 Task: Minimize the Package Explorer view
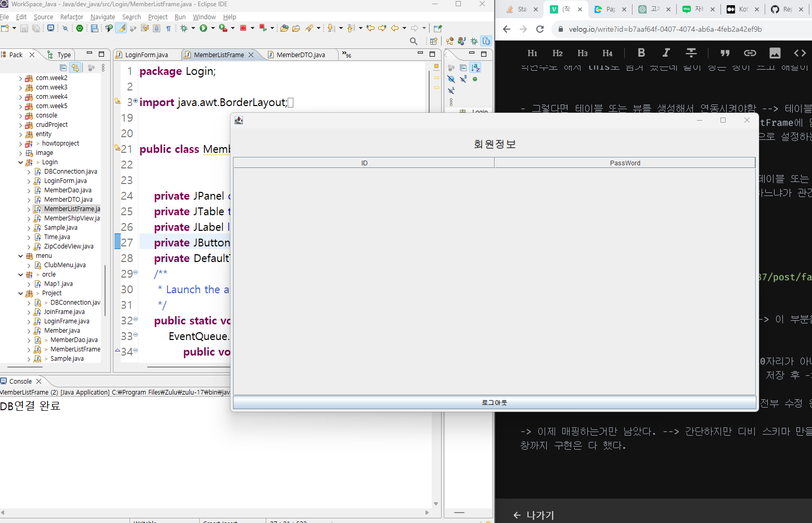89,54
